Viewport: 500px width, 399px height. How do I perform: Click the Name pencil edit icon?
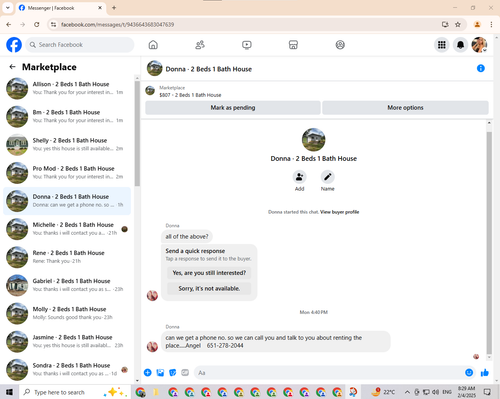point(328,177)
